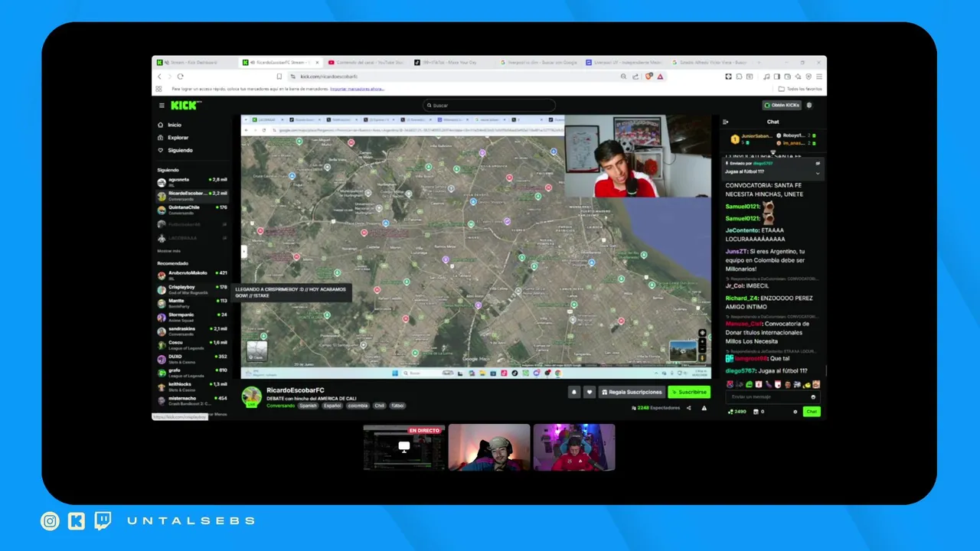
Task: Open the chat settings gear icon
Action: tap(795, 412)
